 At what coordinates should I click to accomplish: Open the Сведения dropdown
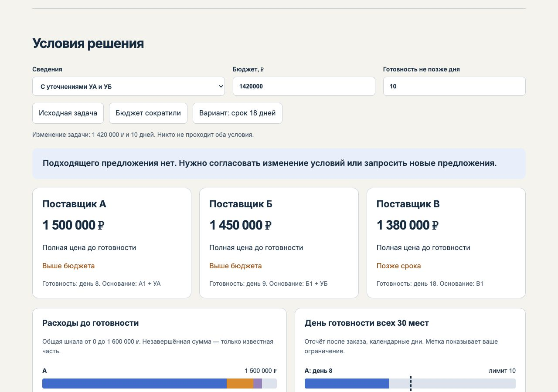coord(129,86)
